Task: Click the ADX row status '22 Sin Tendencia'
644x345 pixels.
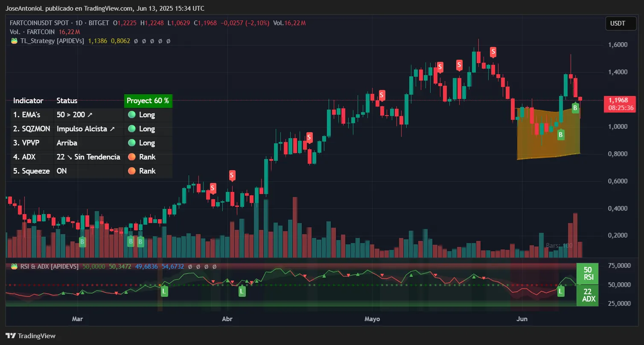Action: click(88, 157)
